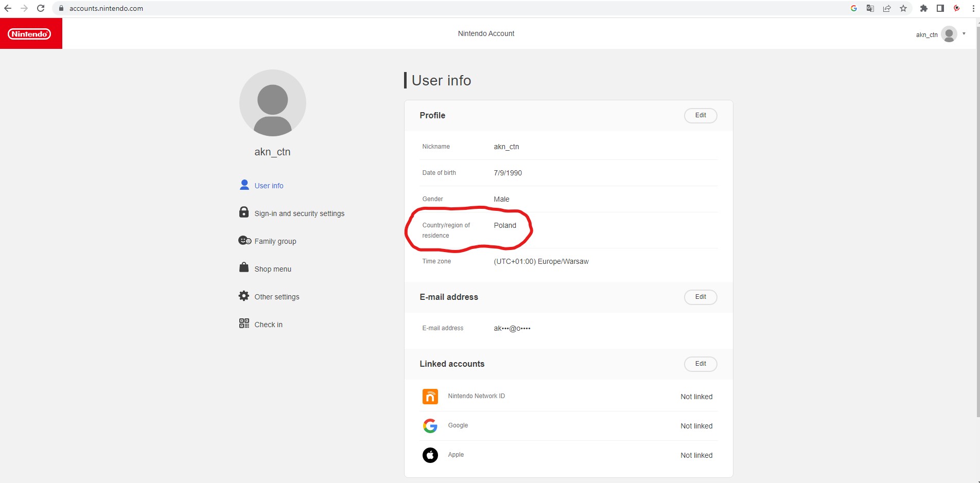Edit the Linked accounts section
980x483 pixels.
701,364
